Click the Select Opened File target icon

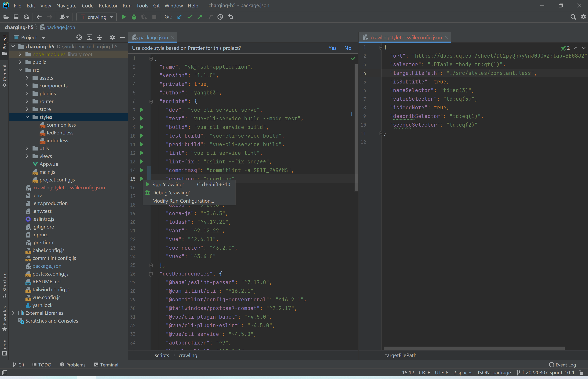coord(79,37)
